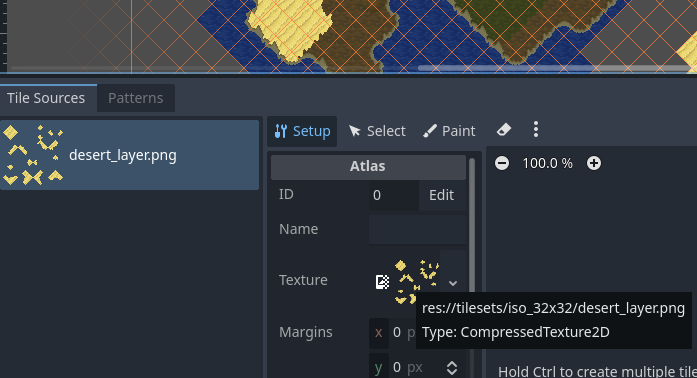Adjust Margins y value stepper

[x=452, y=368]
